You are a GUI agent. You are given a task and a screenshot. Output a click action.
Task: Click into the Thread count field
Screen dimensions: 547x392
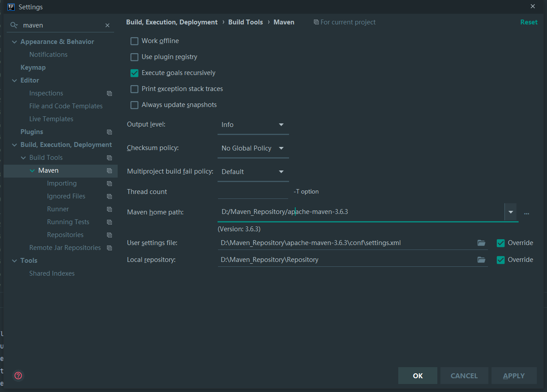coord(253,192)
